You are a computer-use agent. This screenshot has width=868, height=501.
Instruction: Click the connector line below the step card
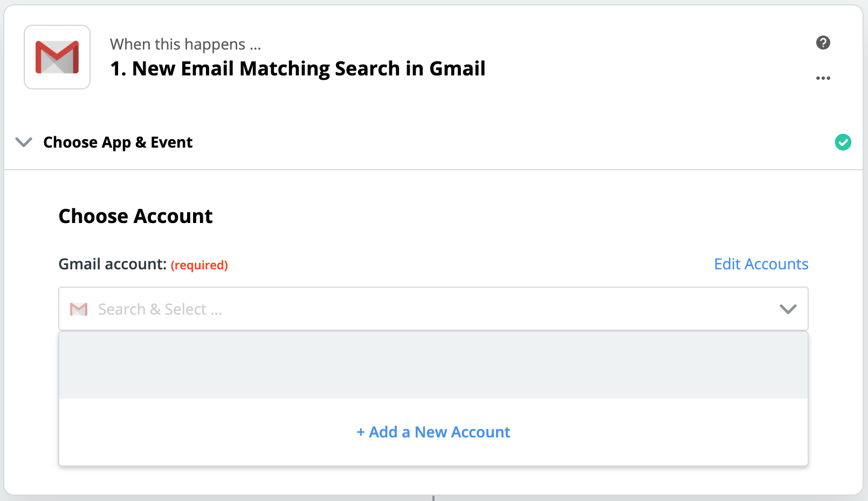(x=433, y=498)
